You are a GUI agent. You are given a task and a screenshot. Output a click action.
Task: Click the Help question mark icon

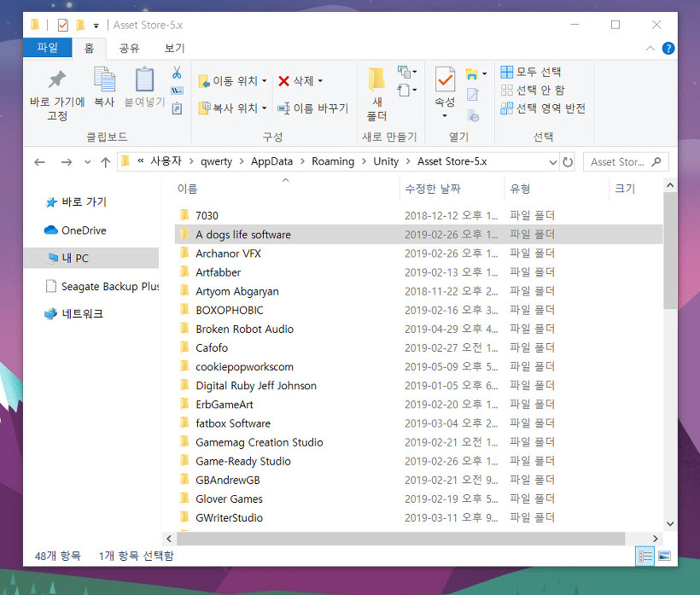click(668, 48)
